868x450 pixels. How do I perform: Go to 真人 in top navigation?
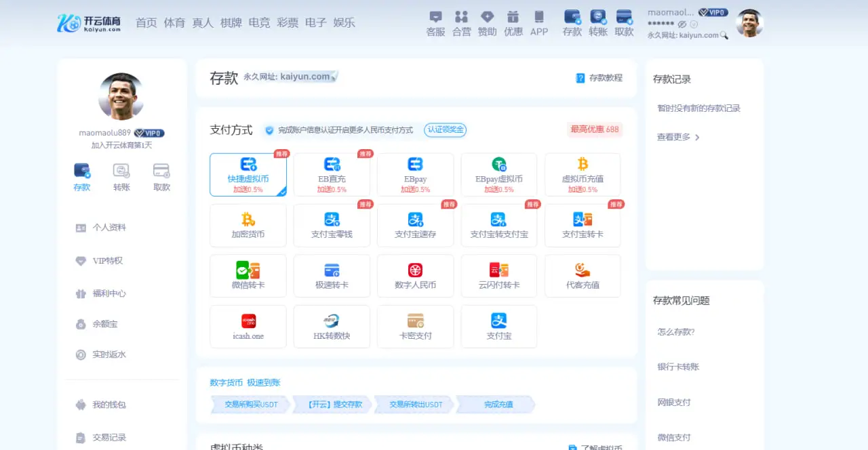203,22
